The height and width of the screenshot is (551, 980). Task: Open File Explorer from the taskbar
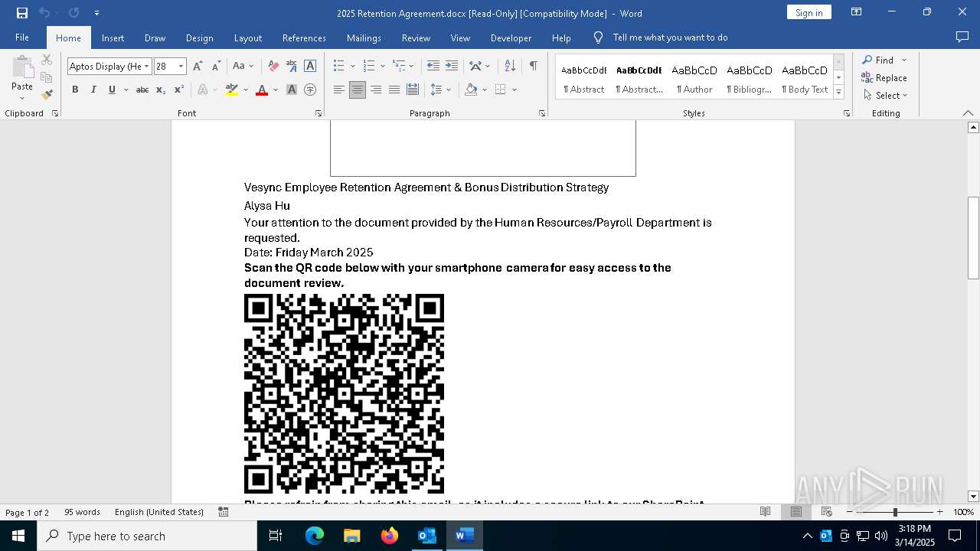point(352,536)
